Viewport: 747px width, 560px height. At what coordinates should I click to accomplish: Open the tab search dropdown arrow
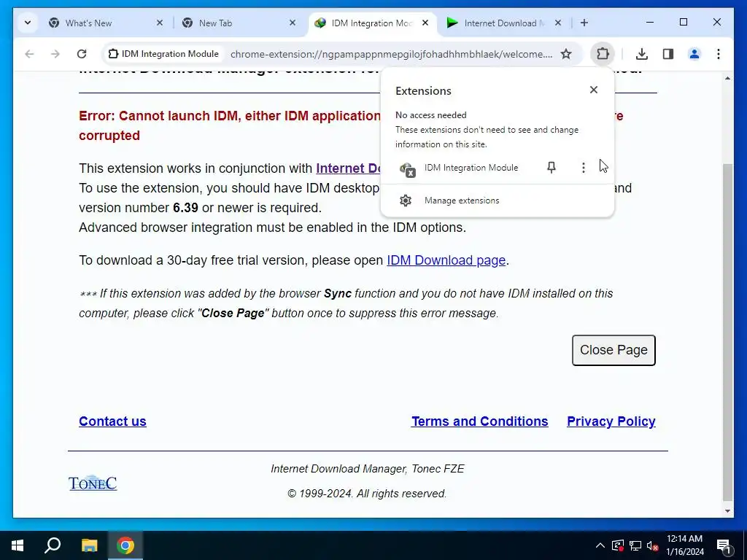28,23
